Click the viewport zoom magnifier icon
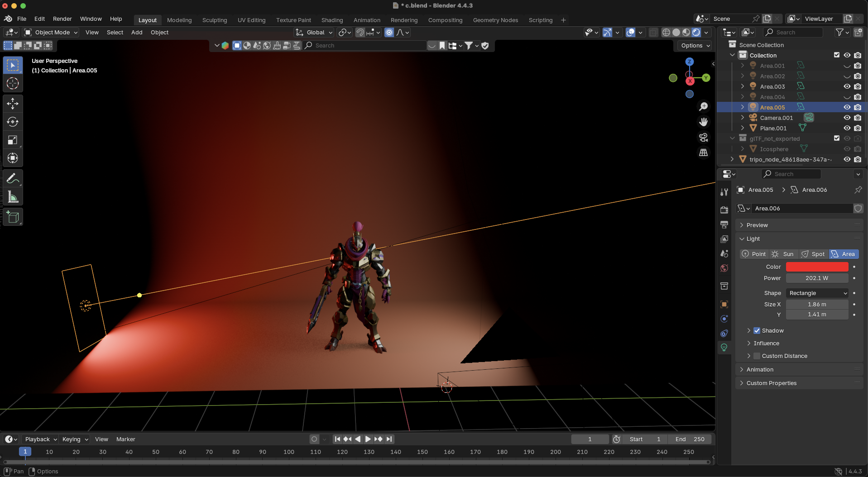The height and width of the screenshot is (477, 868). coord(703,106)
